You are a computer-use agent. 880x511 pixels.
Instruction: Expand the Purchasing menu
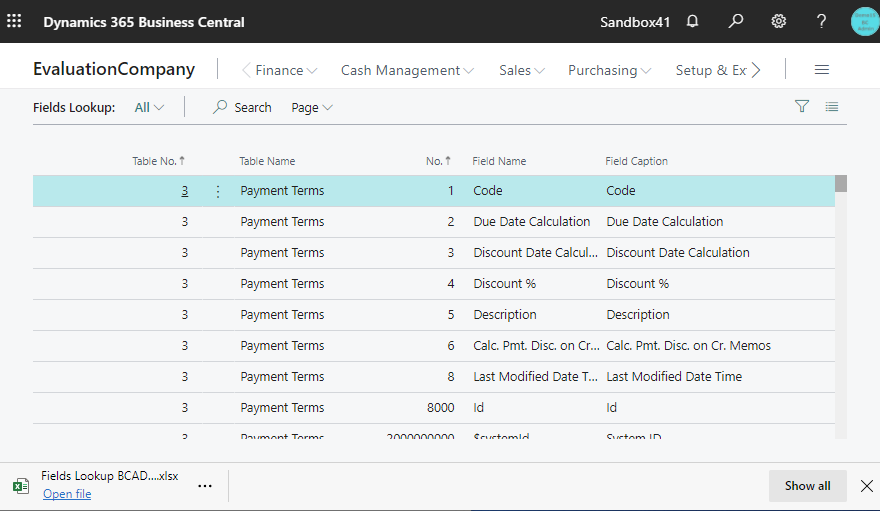click(x=609, y=70)
